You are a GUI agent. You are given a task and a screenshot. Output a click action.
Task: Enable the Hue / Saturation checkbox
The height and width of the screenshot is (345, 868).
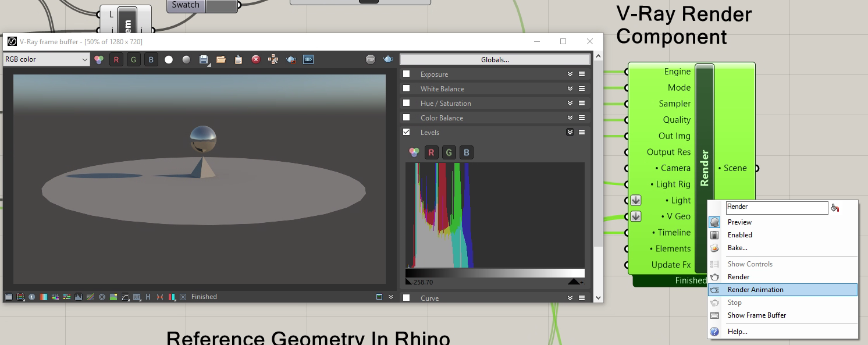[407, 103]
